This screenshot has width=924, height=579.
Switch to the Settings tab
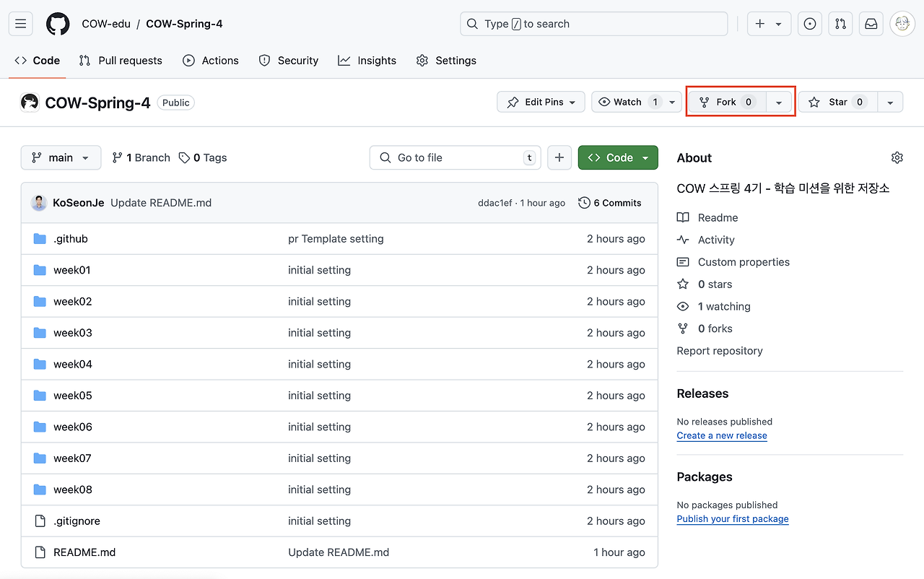[447, 61]
